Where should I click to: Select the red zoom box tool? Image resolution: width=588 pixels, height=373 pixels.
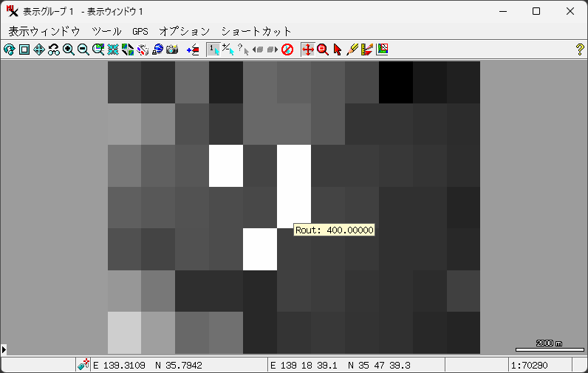(x=323, y=49)
